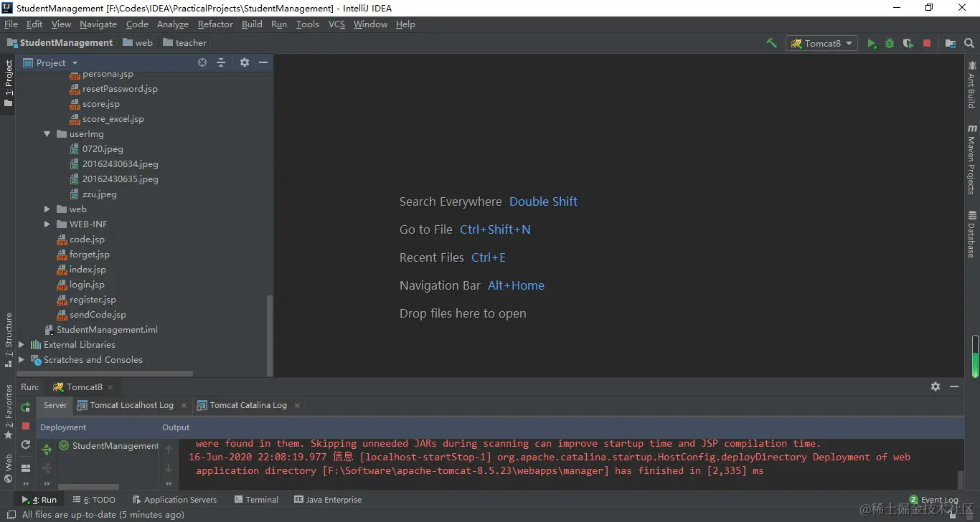The height and width of the screenshot is (522, 980).
Task: Open Run panel settings gear
Action: [x=936, y=386]
